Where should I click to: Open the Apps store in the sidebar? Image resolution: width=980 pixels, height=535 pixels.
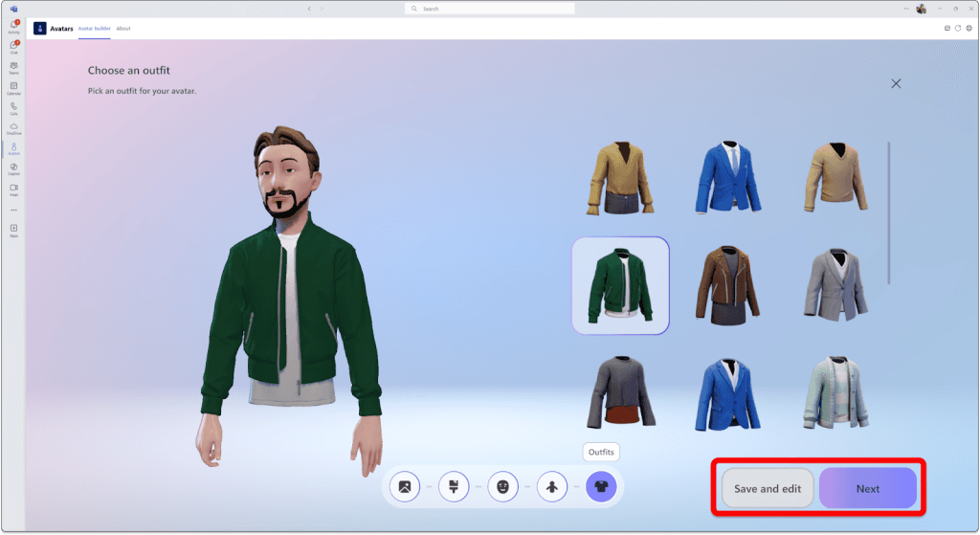[13, 231]
